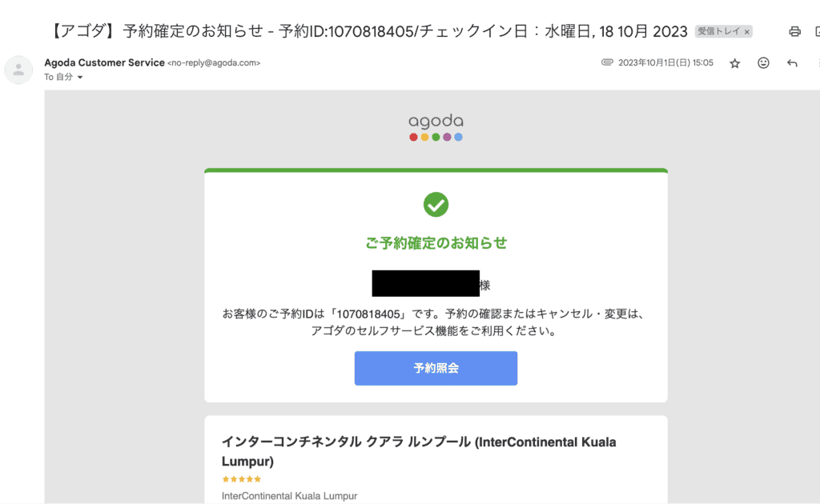The image size is (820, 504).
Task: Reply to the Agoda email
Action: pos(792,62)
